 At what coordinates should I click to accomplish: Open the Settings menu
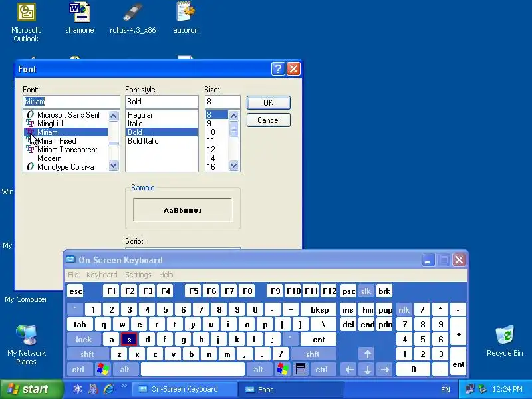(x=138, y=275)
